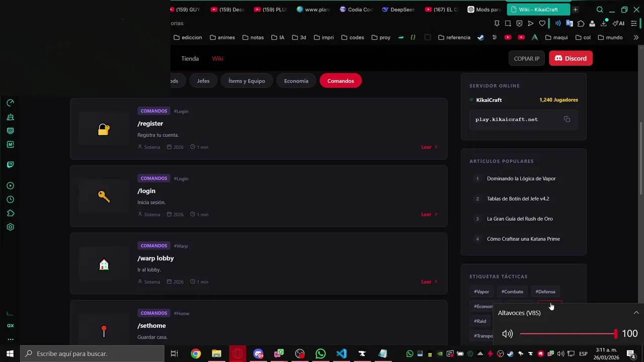Set Altavoces volume slider

click(x=568, y=334)
